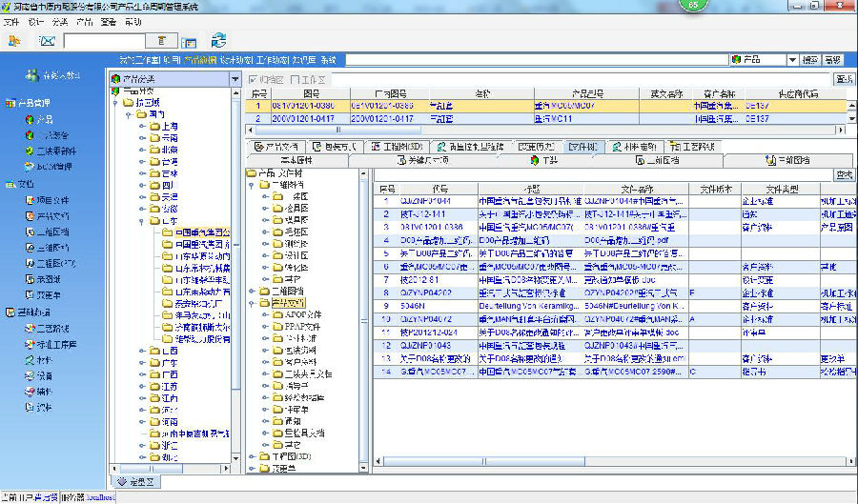Click the first toolbar icon at far left
The image size is (858, 504).
[13, 40]
